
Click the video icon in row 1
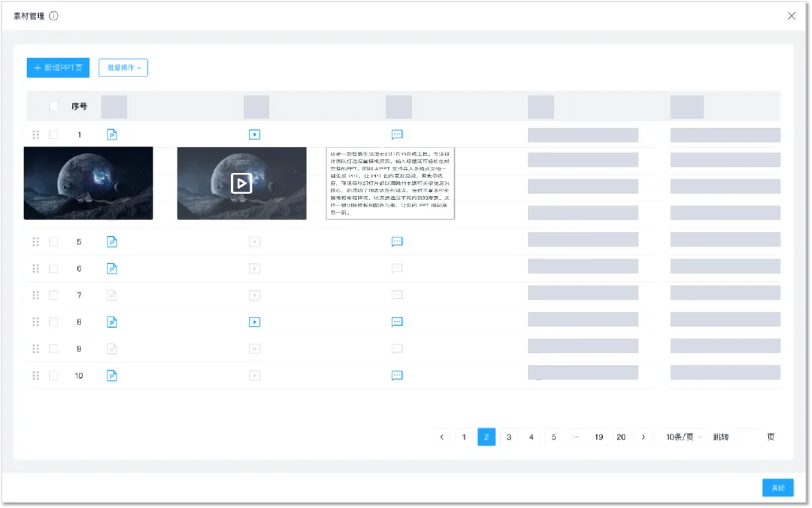(254, 135)
